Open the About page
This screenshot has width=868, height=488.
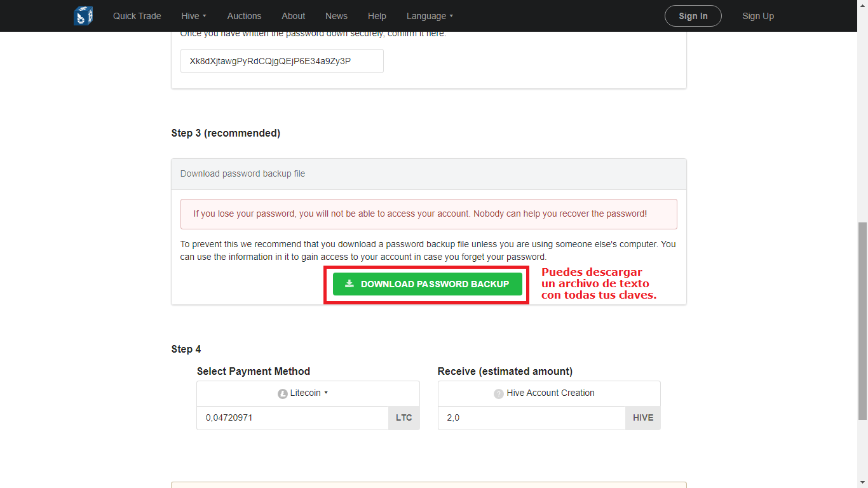(x=294, y=16)
